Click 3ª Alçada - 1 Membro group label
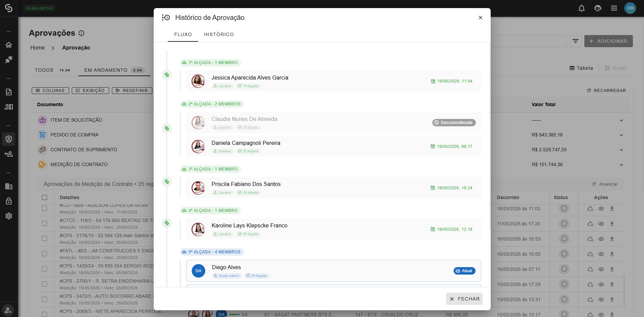 (x=210, y=169)
